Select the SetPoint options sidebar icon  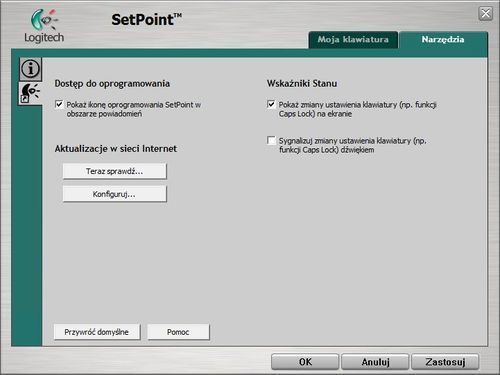click(30, 93)
